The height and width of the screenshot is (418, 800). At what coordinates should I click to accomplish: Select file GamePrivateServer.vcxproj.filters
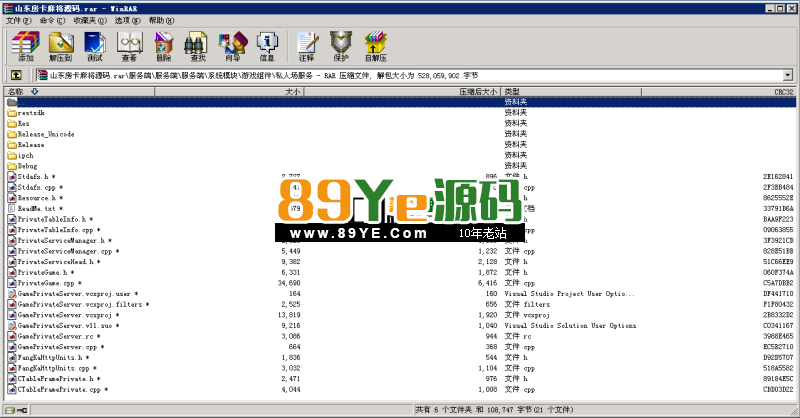[80, 304]
